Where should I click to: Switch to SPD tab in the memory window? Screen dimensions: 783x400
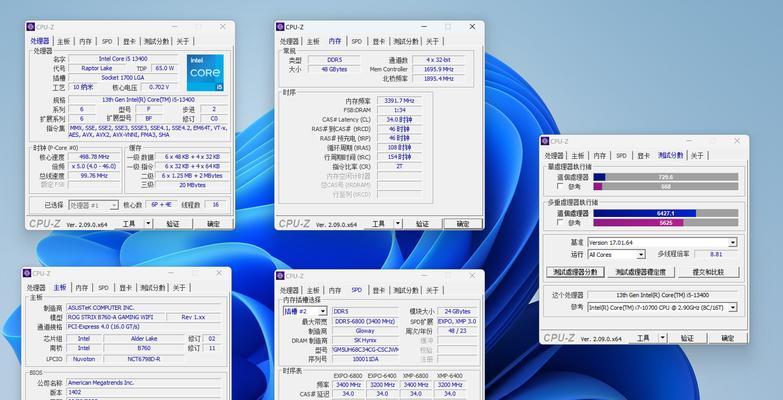[357, 41]
